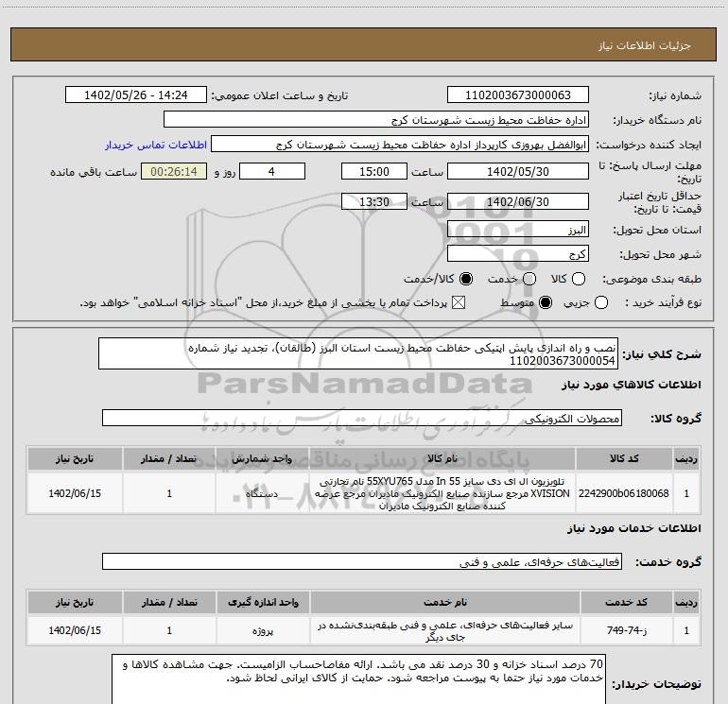
Task: Click the واحد اندازه گیری column header
Action: tap(263, 602)
